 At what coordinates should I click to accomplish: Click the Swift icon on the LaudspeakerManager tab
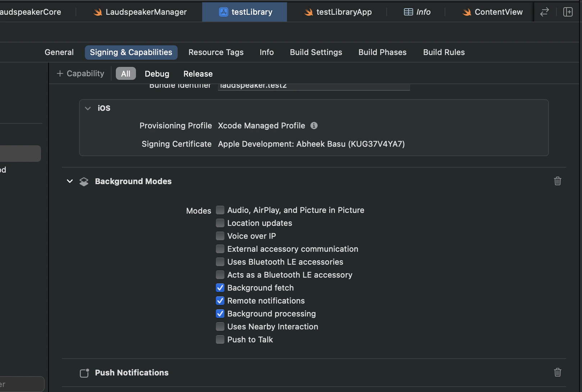pos(98,12)
